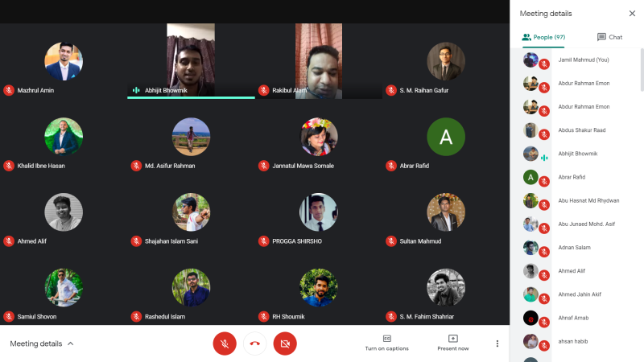
Task: Click Jamil Mahmud (You) in people list
Action: point(584,60)
